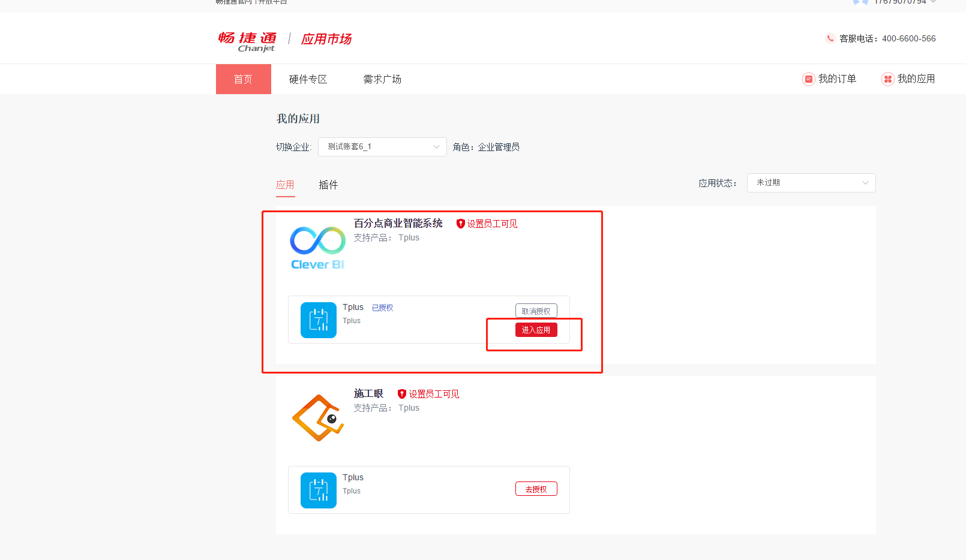Expand the account menu arrow at top right
966x560 pixels.
pos(934,2)
